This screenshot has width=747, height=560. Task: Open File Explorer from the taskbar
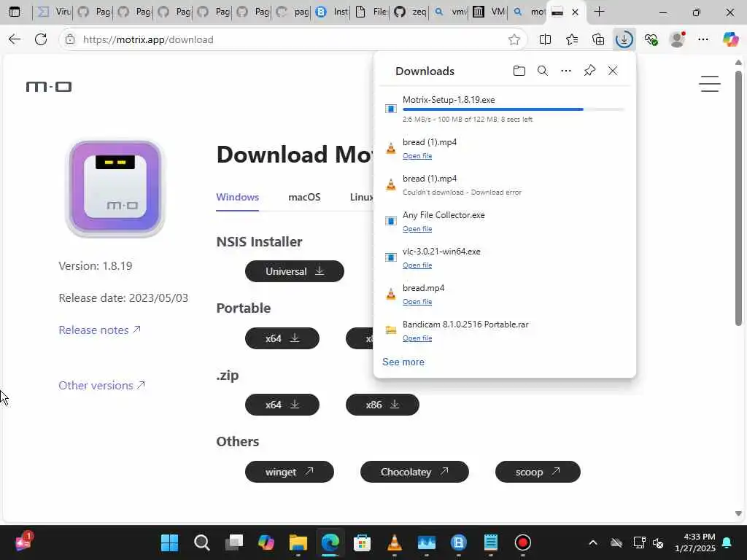click(x=298, y=542)
